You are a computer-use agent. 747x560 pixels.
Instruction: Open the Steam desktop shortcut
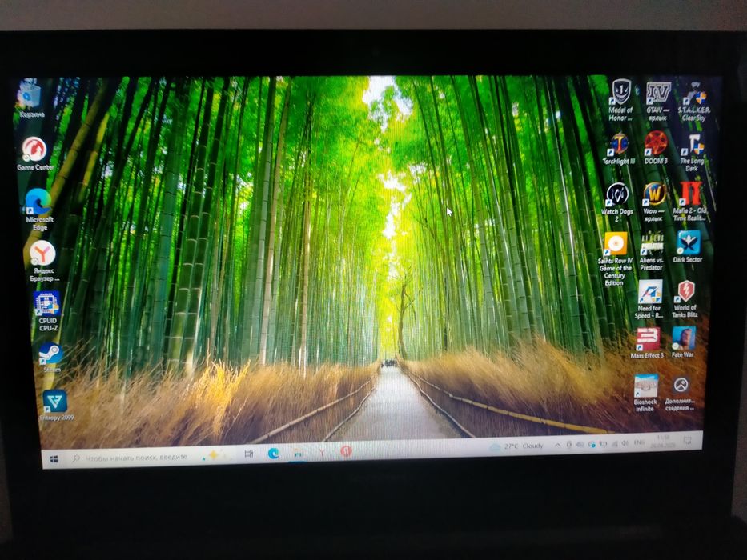click(50, 357)
